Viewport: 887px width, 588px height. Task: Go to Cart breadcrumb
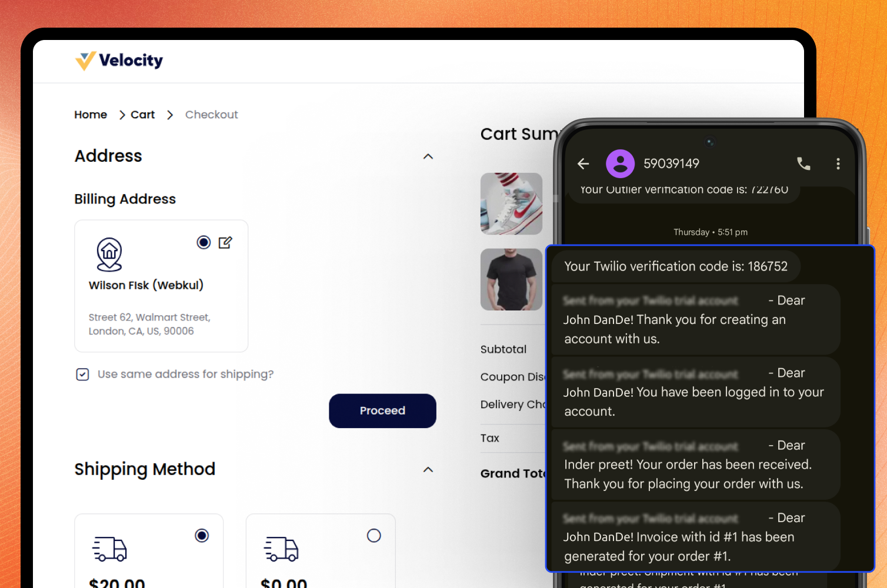click(143, 115)
